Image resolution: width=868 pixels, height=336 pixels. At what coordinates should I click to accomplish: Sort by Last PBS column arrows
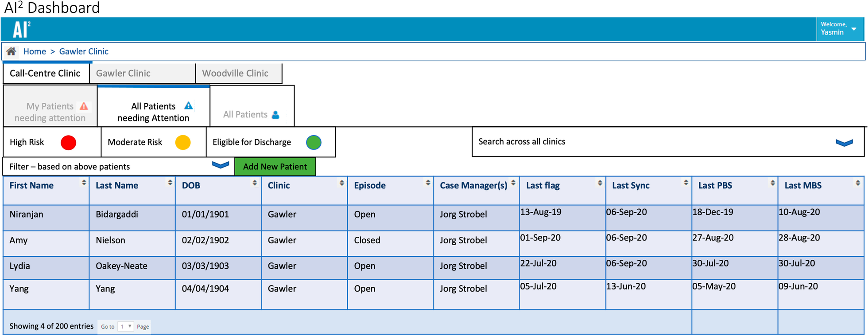pos(773,183)
